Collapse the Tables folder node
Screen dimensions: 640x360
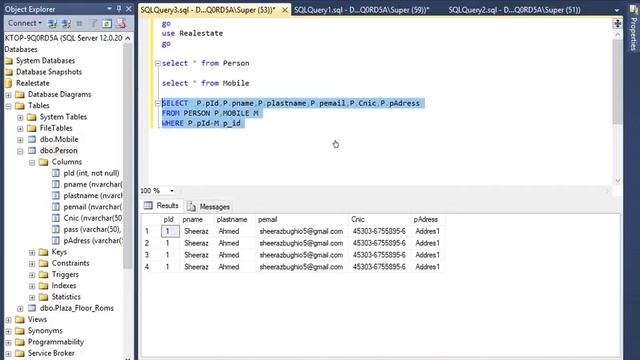[9, 106]
